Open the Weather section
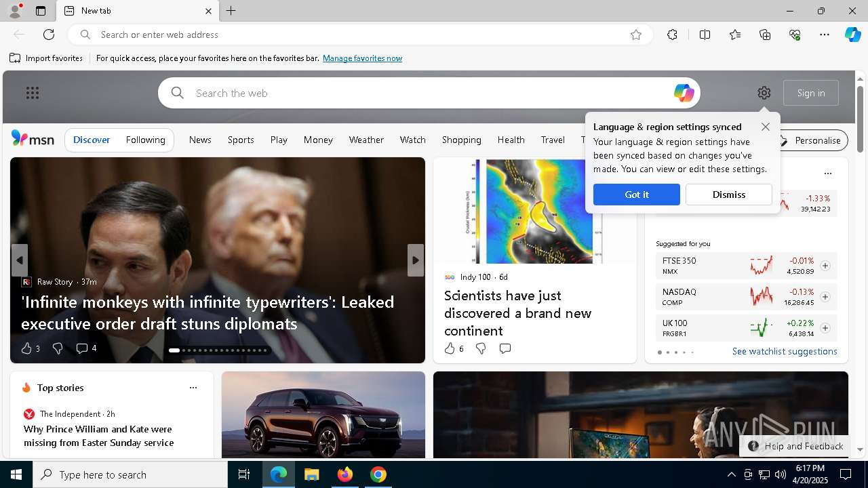This screenshot has height=488, width=868. click(366, 140)
